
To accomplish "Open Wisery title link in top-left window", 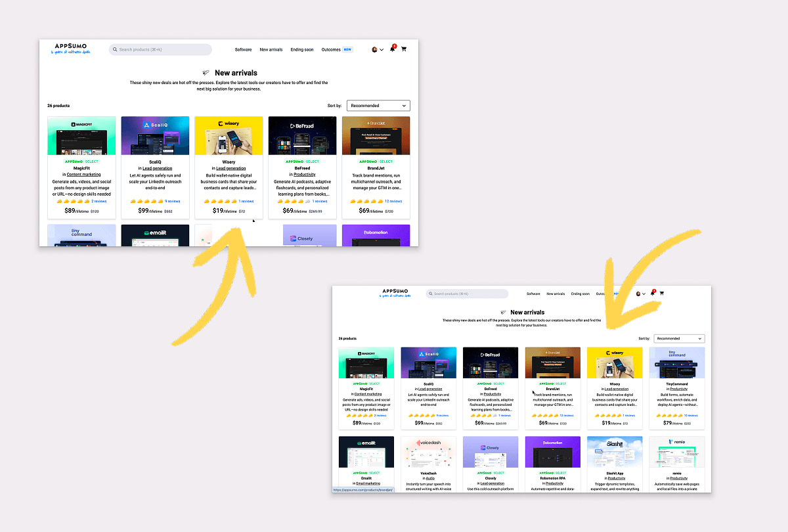I will [x=229, y=162].
